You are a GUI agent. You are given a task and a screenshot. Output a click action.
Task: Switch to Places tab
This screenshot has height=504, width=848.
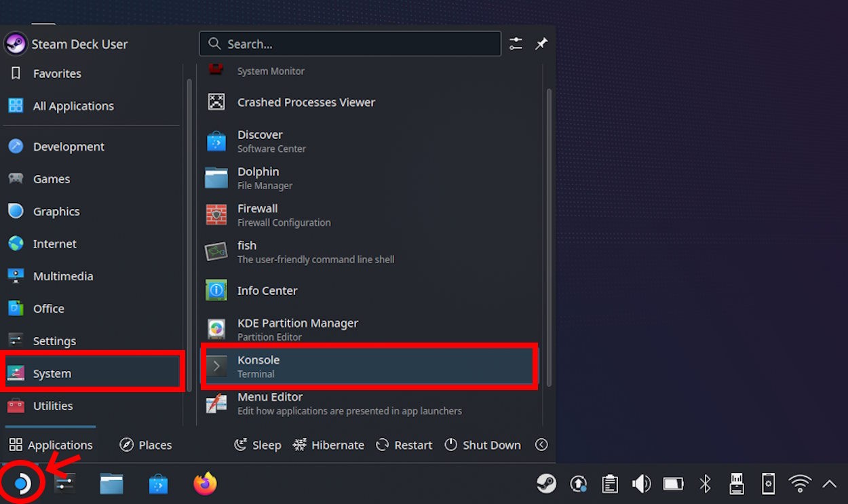point(146,445)
